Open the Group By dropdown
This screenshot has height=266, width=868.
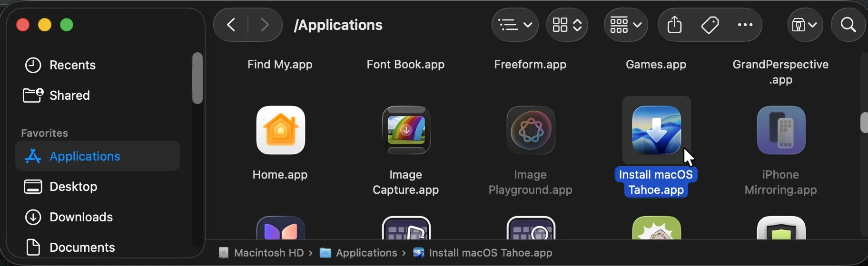(626, 25)
